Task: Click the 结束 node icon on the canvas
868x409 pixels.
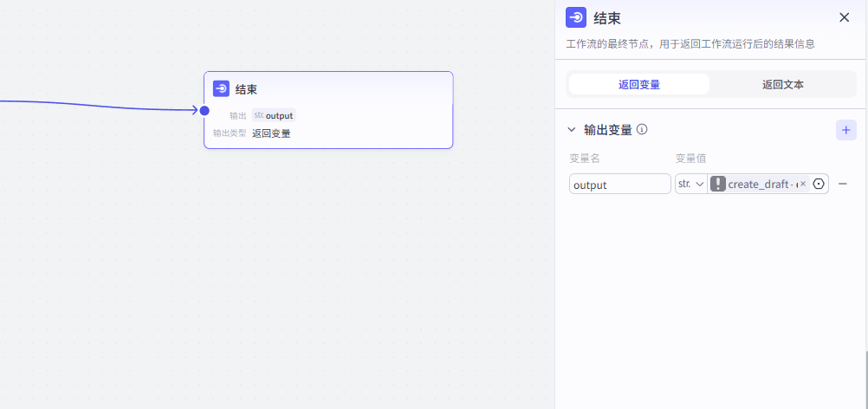Action: [x=221, y=88]
